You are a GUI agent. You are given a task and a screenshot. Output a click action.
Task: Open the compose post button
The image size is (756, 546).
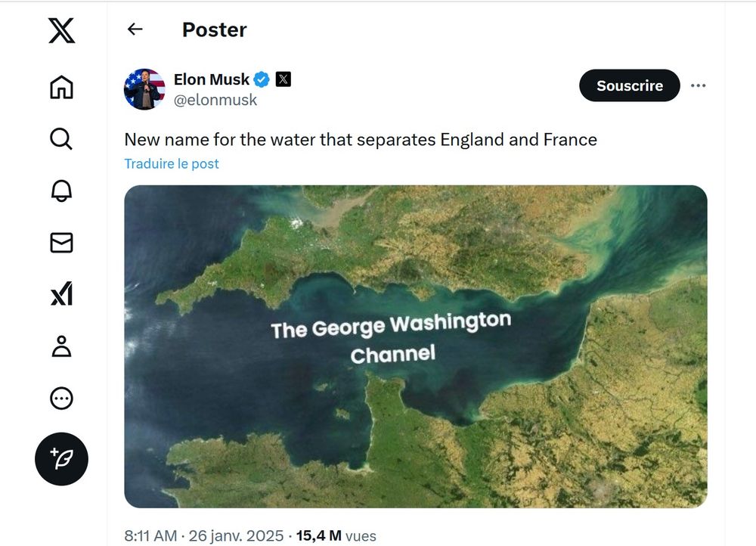[x=60, y=458]
